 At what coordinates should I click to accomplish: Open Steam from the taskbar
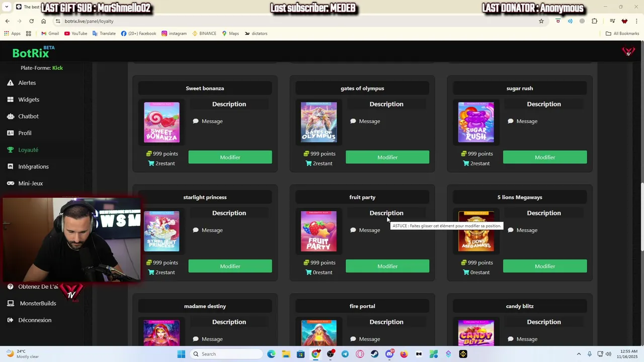pos(374,354)
